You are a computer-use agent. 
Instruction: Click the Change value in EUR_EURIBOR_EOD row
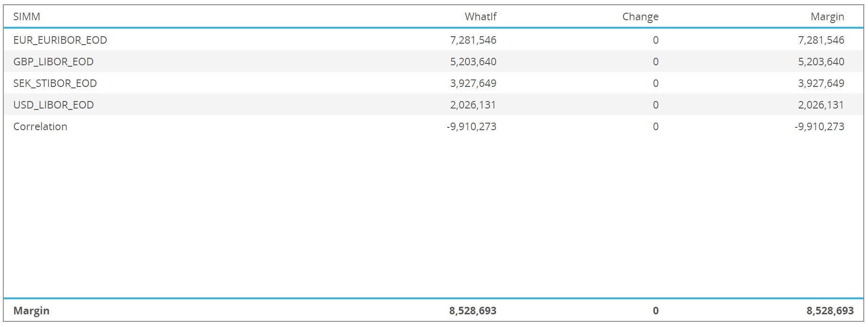655,40
